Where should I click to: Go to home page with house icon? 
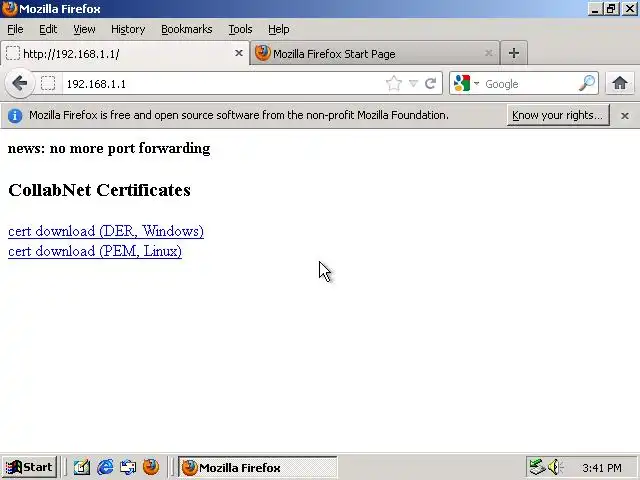click(x=620, y=83)
